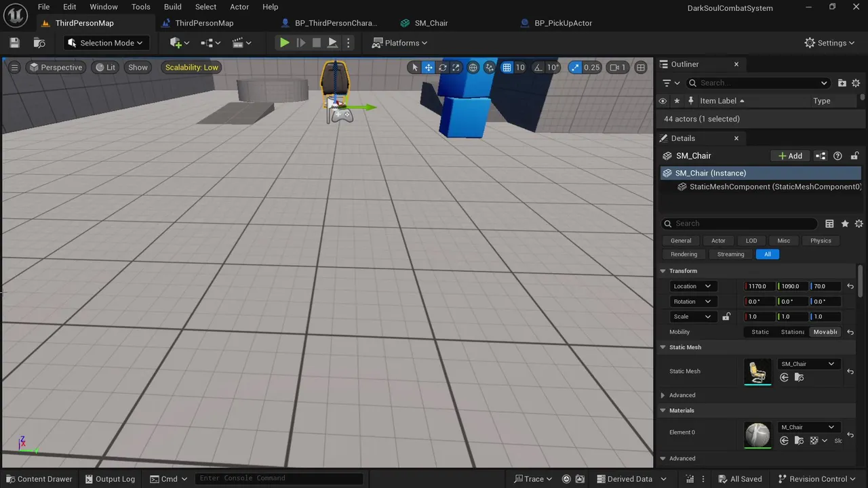Screen dimensions: 868x488
Task: Show only favorite properties star icon
Action: point(844,224)
